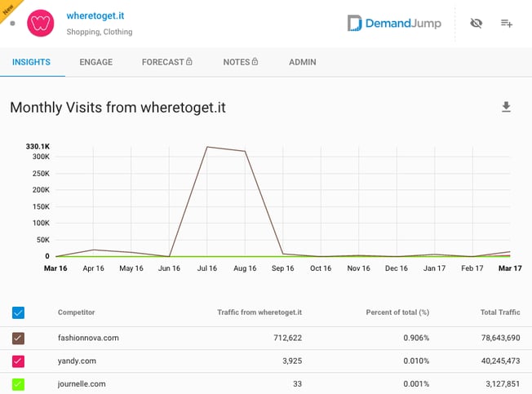Screen dimensions: 532x394
Task: Click the fashionnova.com competitor name
Action: click(88, 338)
